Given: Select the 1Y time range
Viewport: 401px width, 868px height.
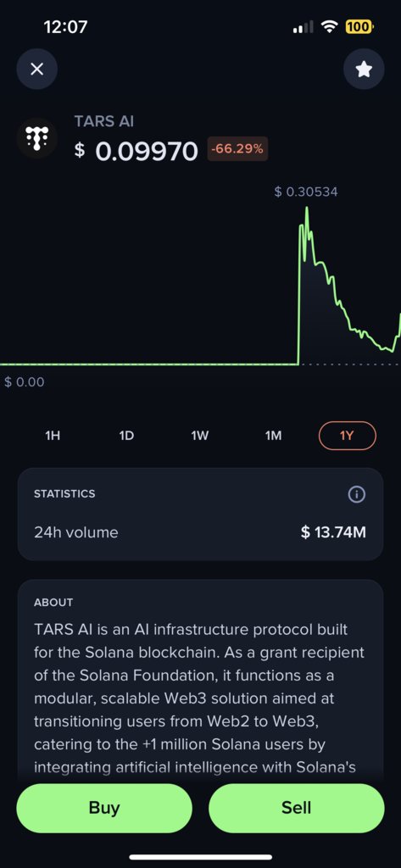Looking at the screenshot, I should tap(348, 436).
